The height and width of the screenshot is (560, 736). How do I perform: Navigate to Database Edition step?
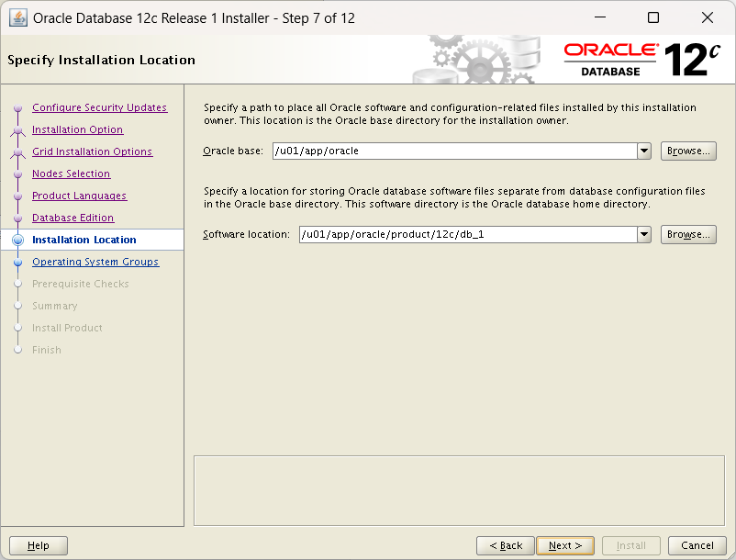pos(72,218)
